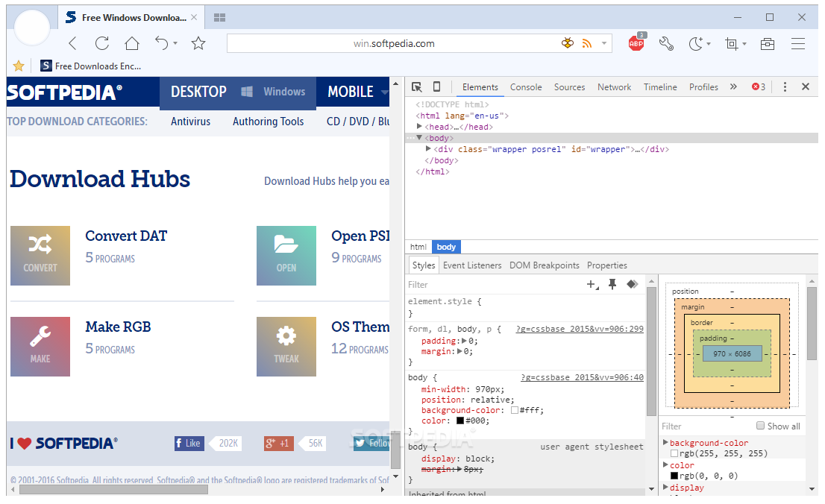The height and width of the screenshot is (504, 825).
Task: Open the Adblock Plus extension
Action: [636, 42]
